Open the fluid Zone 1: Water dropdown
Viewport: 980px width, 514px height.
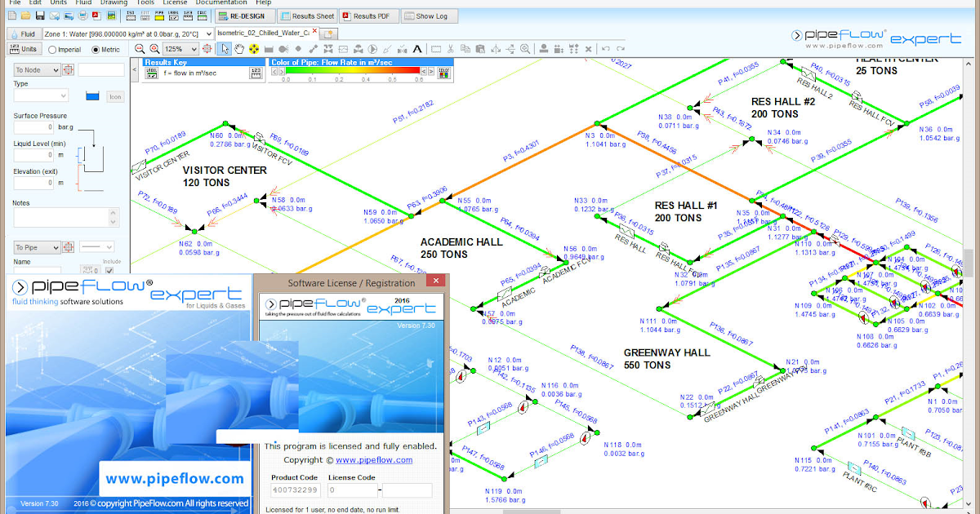pos(128,33)
